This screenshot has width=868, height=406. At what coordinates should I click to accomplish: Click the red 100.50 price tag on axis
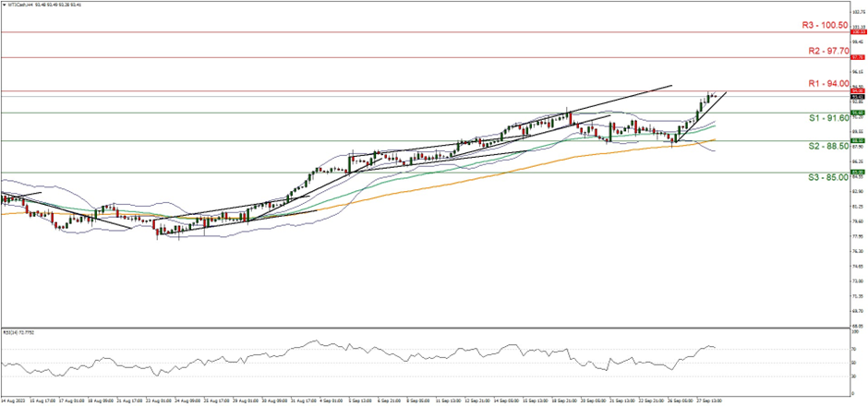pos(858,31)
